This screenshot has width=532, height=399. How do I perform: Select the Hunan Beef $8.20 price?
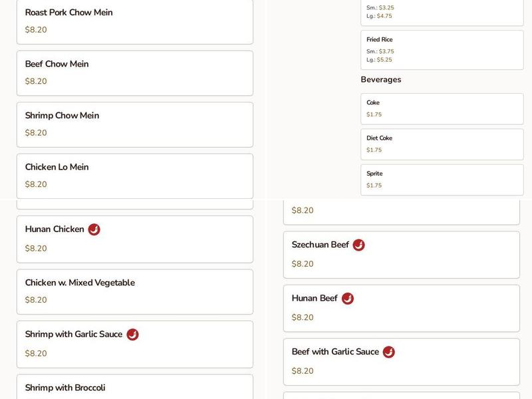(303, 318)
